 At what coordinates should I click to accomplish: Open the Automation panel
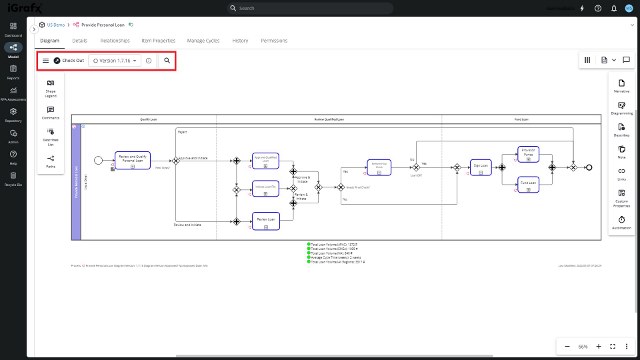[x=622, y=222]
